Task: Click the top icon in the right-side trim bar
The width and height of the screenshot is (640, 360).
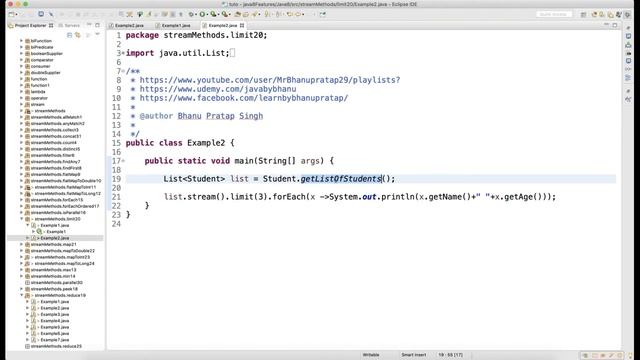Action: click(628, 28)
